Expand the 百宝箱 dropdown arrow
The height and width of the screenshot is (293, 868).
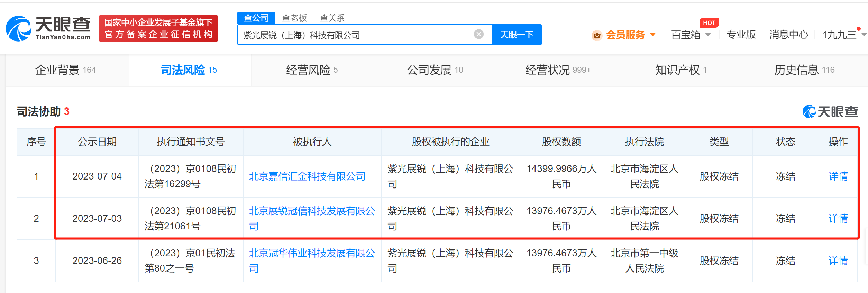coord(708,35)
